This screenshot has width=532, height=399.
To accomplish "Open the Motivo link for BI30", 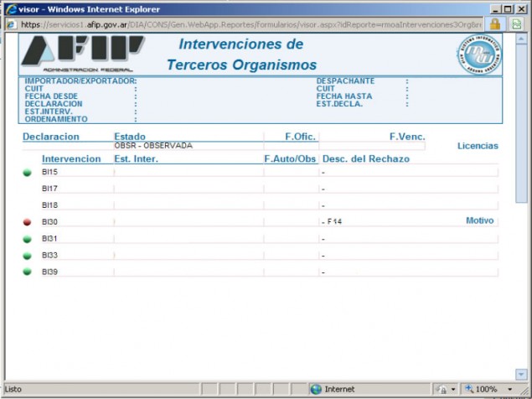I will tap(480, 220).
